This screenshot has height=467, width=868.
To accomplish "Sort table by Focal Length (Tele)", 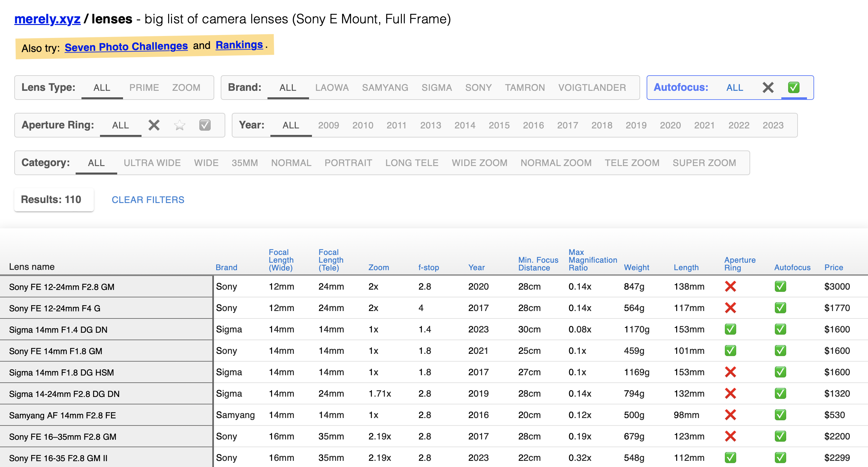I will point(331,260).
